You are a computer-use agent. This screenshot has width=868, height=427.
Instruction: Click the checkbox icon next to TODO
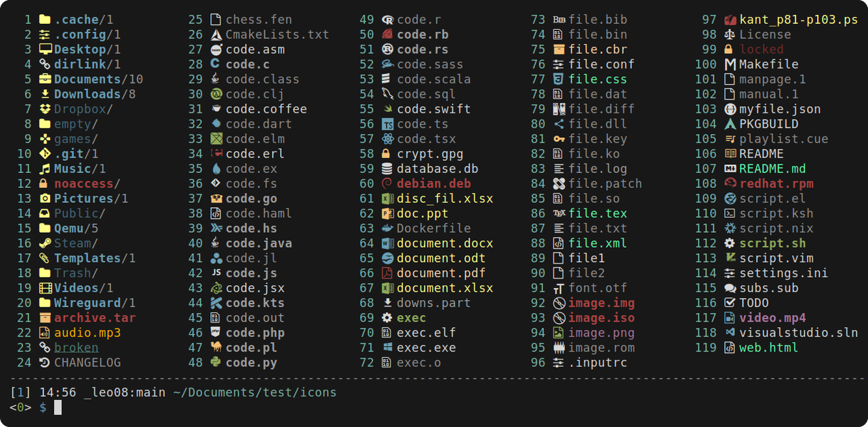[x=730, y=303]
